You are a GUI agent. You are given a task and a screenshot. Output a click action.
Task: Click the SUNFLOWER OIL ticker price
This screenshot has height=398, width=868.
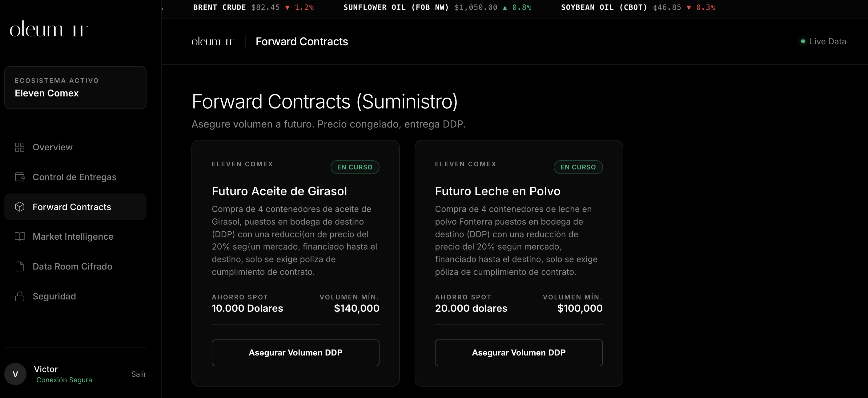pyautogui.click(x=476, y=7)
